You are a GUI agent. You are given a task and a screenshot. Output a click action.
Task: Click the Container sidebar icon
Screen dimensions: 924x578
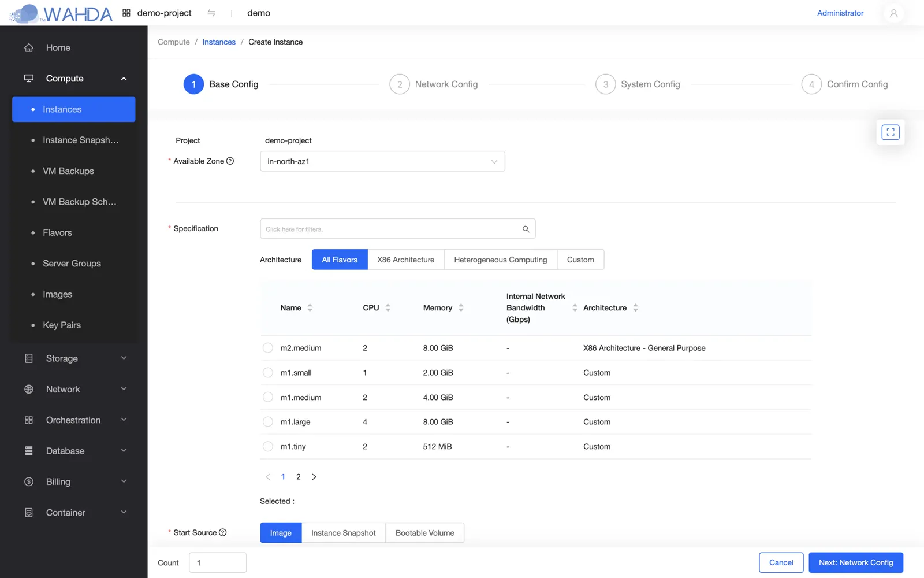pos(29,513)
